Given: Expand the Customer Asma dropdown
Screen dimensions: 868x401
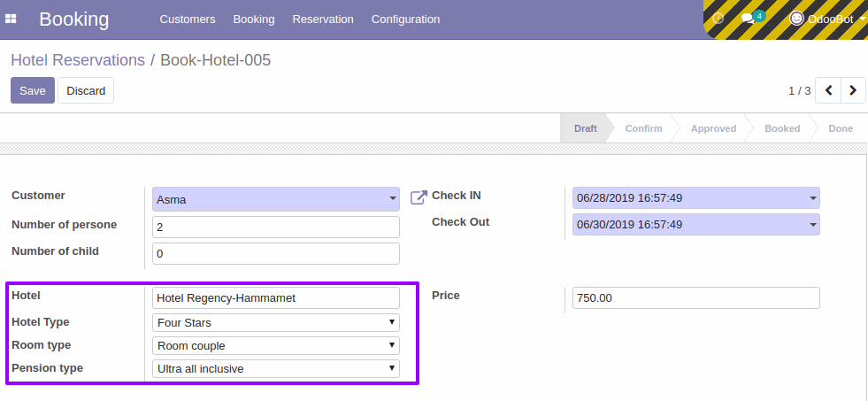Looking at the screenshot, I should (x=276, y=199).
